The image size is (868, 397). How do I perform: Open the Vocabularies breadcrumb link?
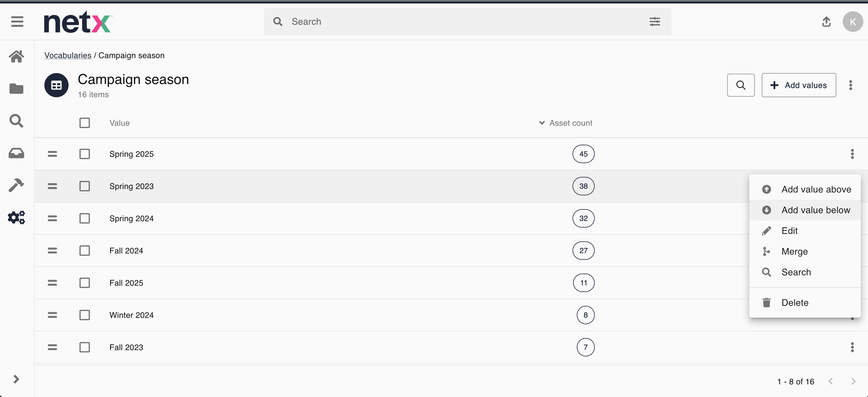[68, 55]
